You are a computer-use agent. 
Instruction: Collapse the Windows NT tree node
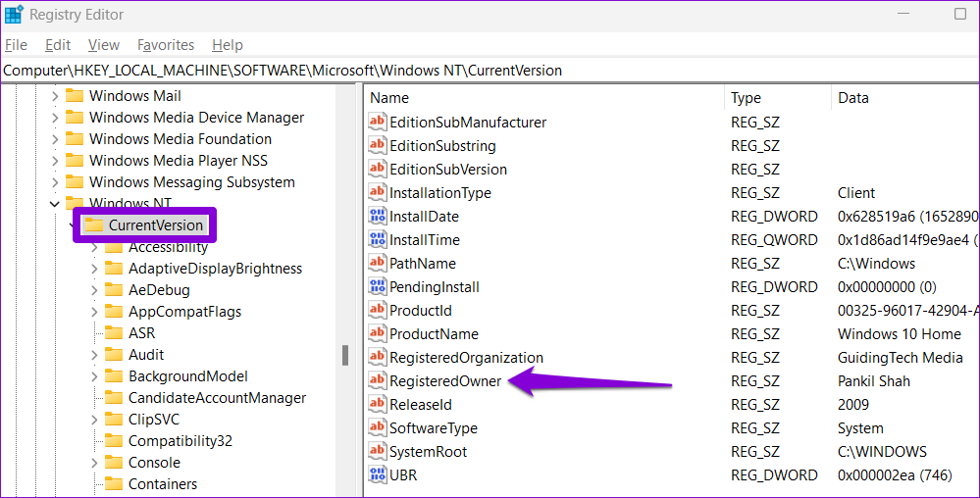[x=53, y=204]
